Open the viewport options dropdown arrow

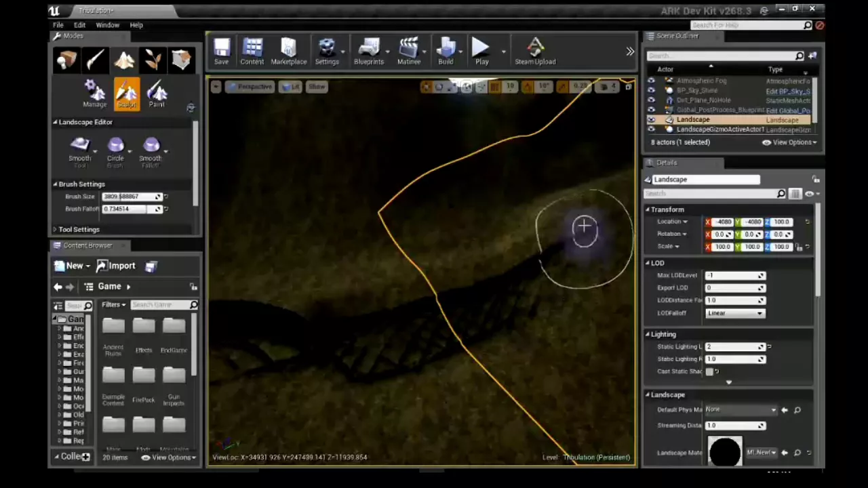click(x=216, y=87)
